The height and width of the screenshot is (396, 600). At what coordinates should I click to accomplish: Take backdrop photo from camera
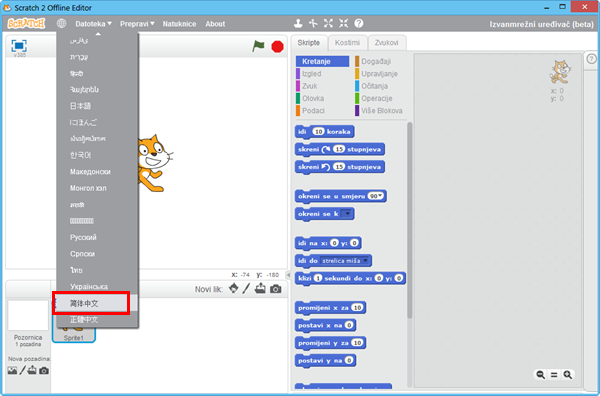pos(44,370)
